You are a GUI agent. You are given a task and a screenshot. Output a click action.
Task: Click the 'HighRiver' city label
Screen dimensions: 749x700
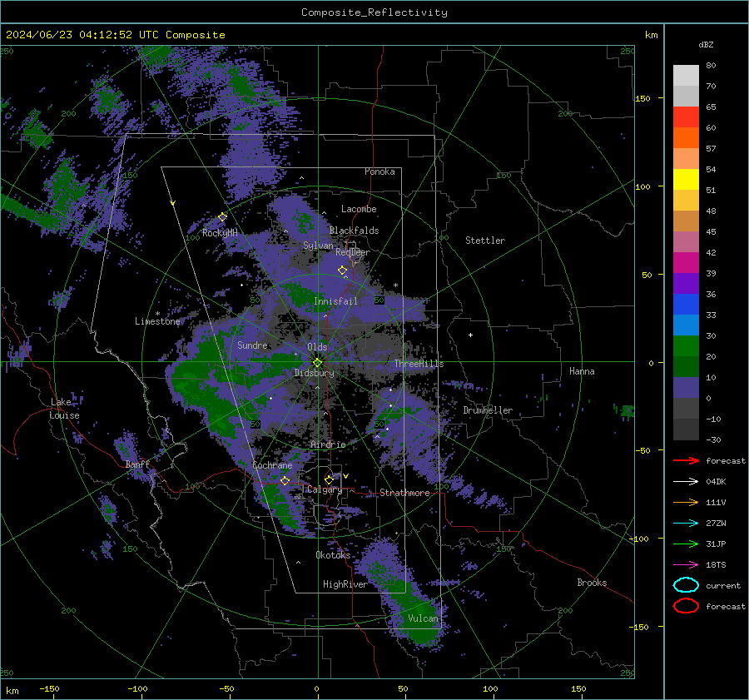pos(345,584)
